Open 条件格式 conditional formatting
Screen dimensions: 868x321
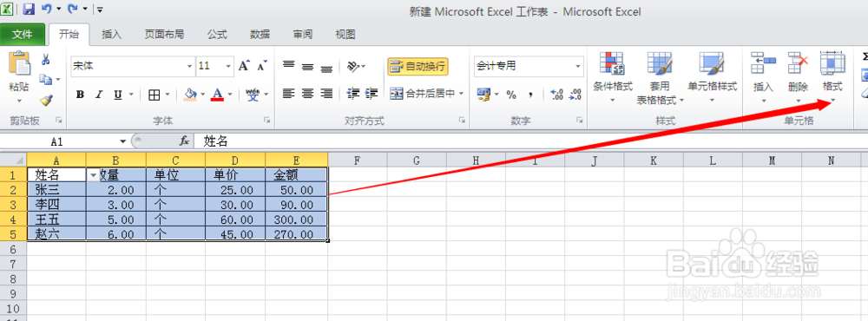click(x=612, y=77)
